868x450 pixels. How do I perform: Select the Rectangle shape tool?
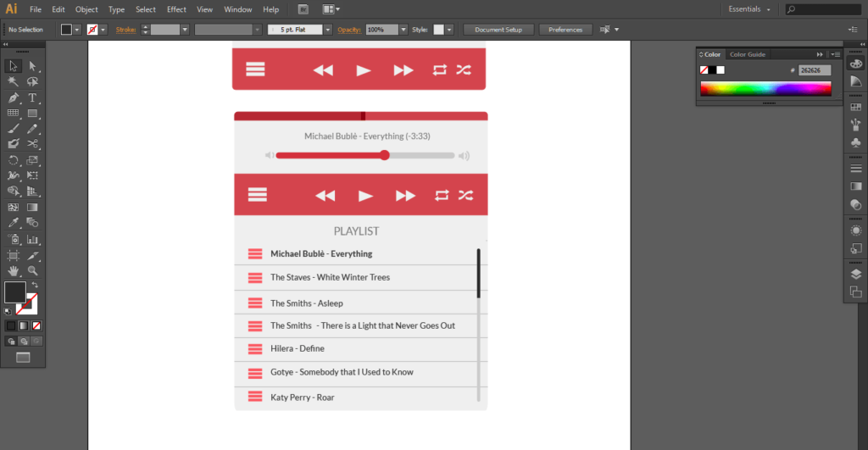pos(32,113)
